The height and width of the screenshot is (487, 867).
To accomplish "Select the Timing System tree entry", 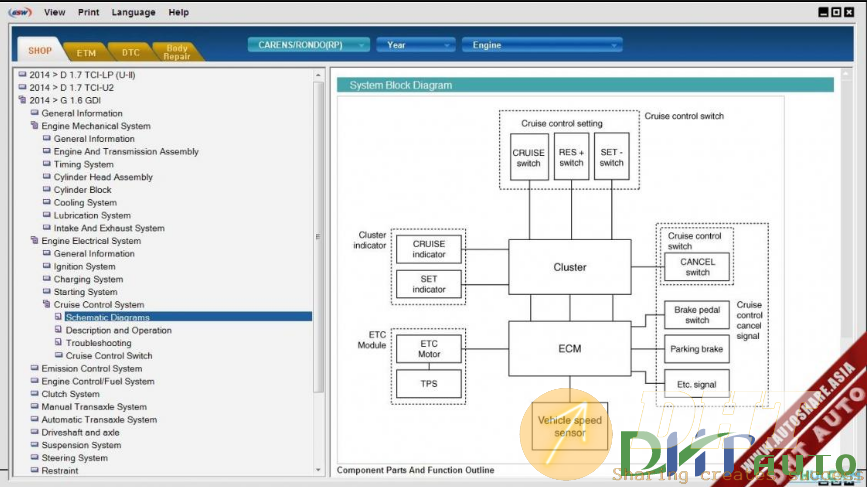I will (x=83, y=165).
